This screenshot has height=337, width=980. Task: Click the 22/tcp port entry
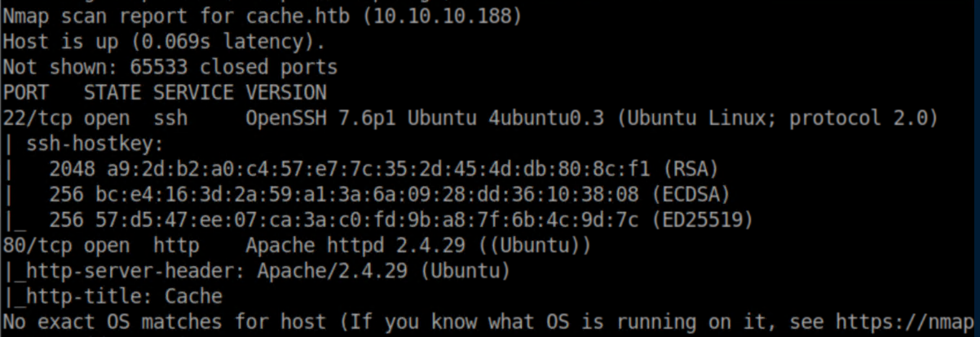tap(31, 118)
